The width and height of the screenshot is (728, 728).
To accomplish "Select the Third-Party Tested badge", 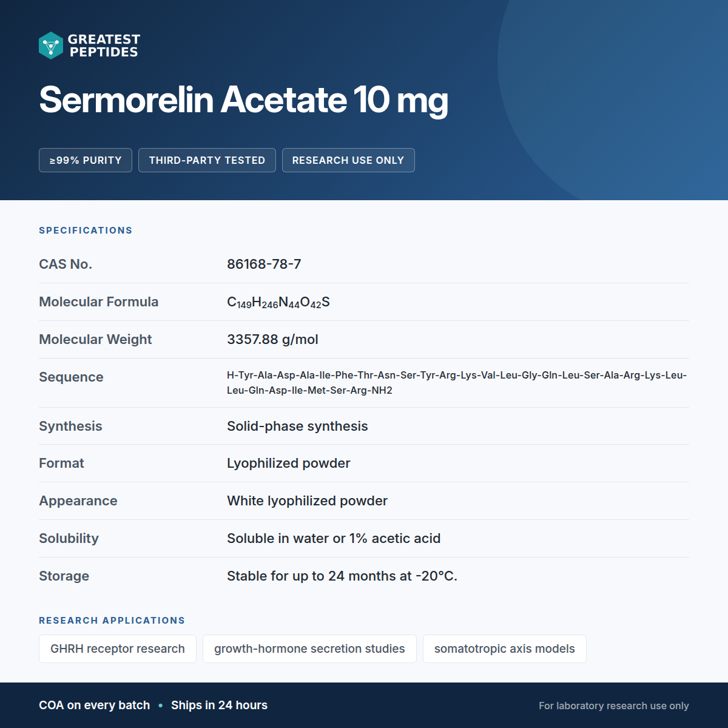I will pyautogui.click(x=207, y=160).
